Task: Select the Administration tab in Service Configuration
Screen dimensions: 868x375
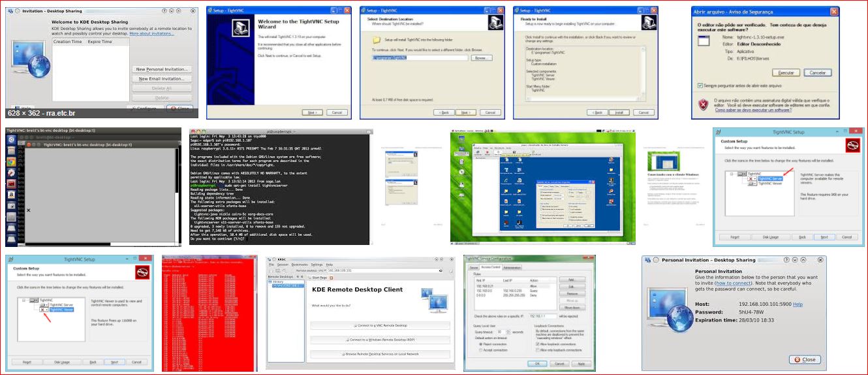Action: tap(512, 267)
